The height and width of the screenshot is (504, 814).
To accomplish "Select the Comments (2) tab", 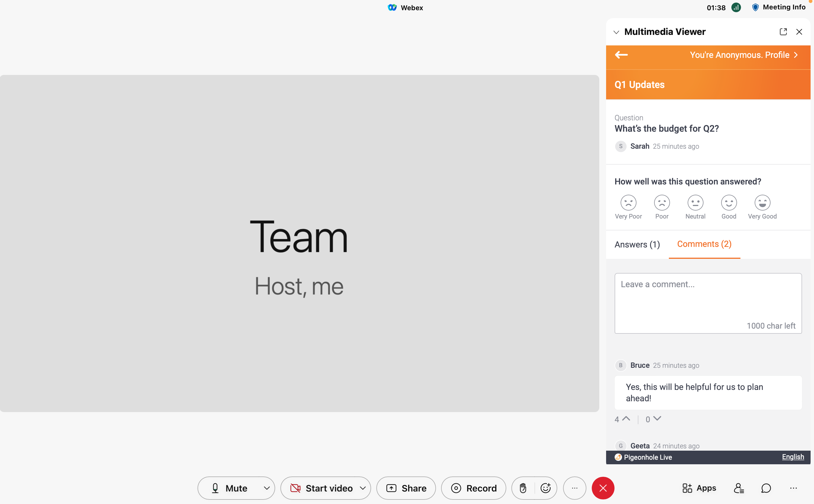I will point(704,244).
